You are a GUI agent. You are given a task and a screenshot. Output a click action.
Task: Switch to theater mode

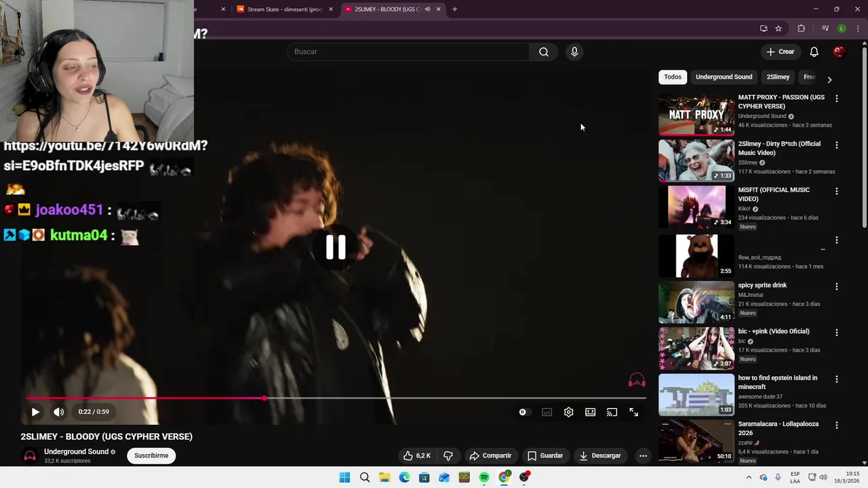(x=591, y=412)
